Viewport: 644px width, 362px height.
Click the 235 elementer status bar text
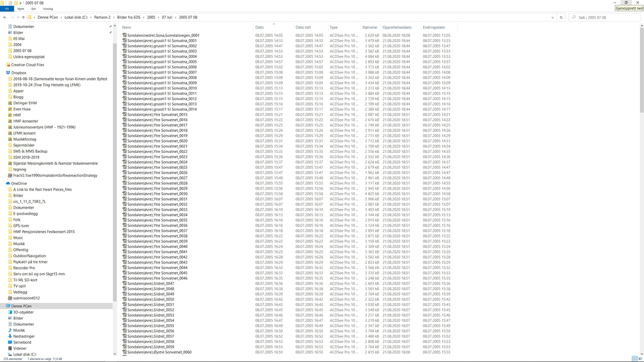13,359
